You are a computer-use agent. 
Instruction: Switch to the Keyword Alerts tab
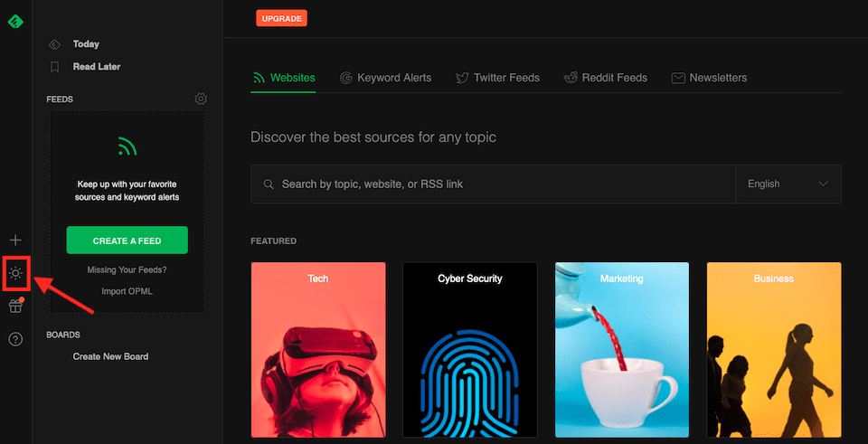(386, 78)
